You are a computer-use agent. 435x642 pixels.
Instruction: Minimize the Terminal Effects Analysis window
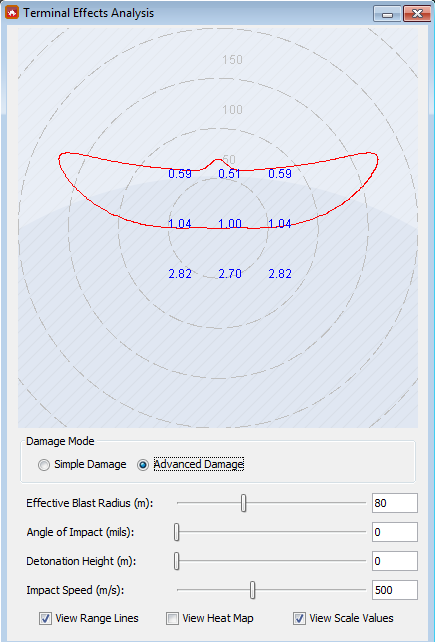387,14
